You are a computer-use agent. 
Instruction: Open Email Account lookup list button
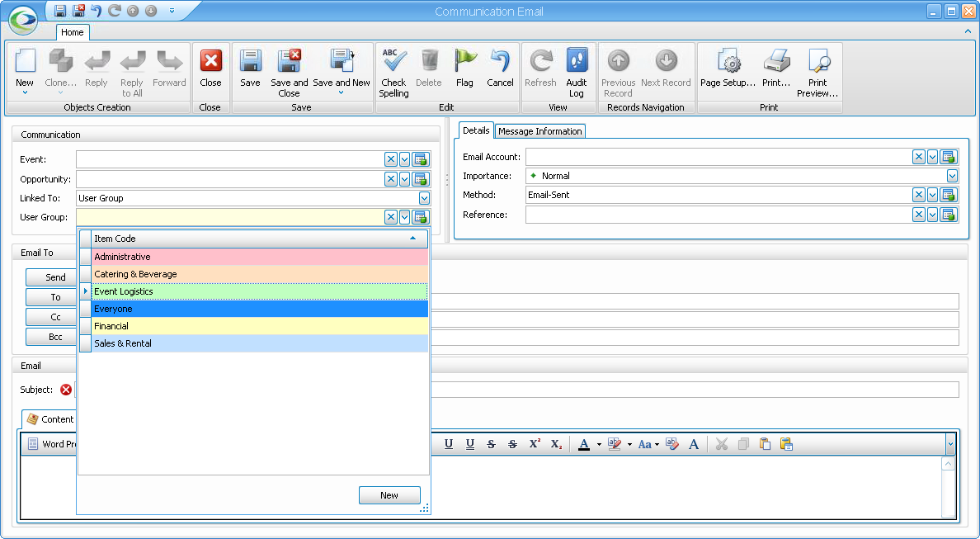pos(948,157)
